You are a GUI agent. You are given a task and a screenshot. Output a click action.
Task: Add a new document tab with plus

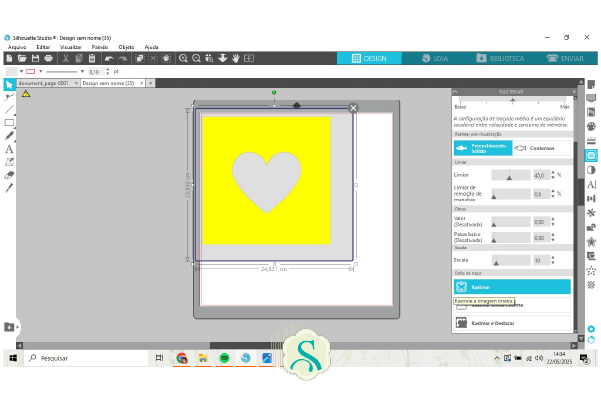151,83
